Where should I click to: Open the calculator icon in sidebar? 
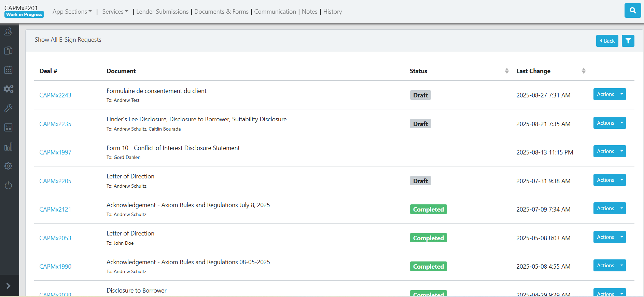(9, 127)
